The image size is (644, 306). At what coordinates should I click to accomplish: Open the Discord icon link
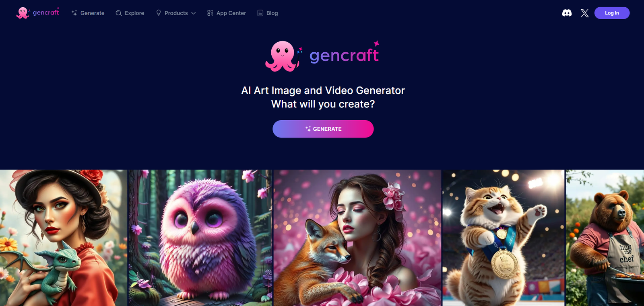pyautogui.click(x=567, y=13)
